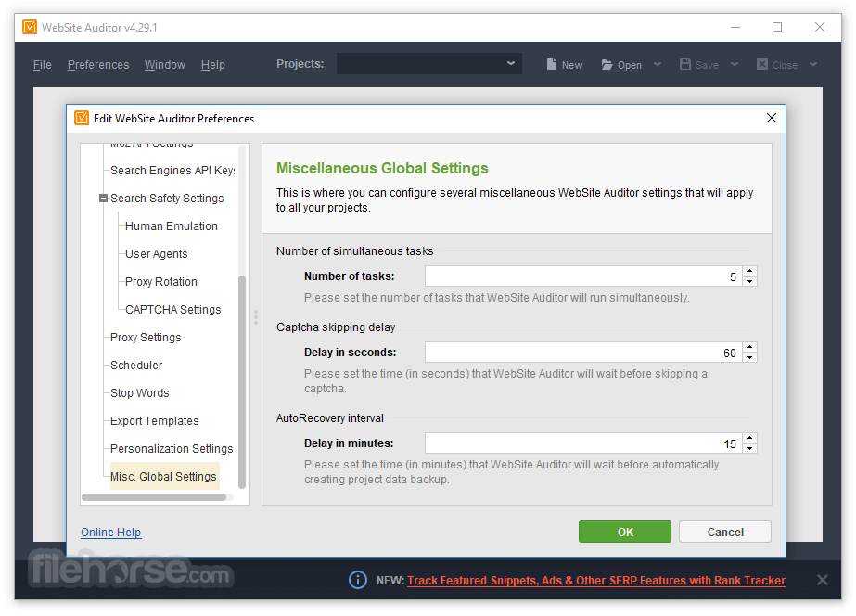
Task: Open the Window menu
Action: tap(165, 65)
